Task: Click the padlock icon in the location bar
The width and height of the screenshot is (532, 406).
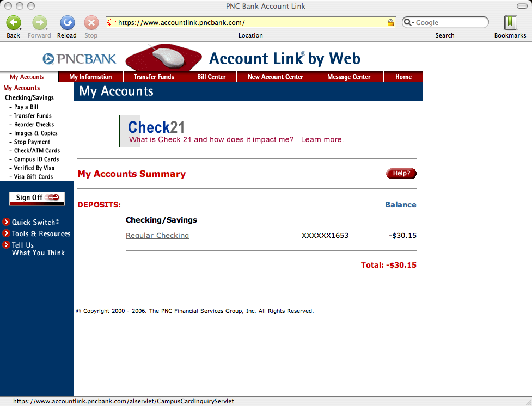Action: click(390, 23)
